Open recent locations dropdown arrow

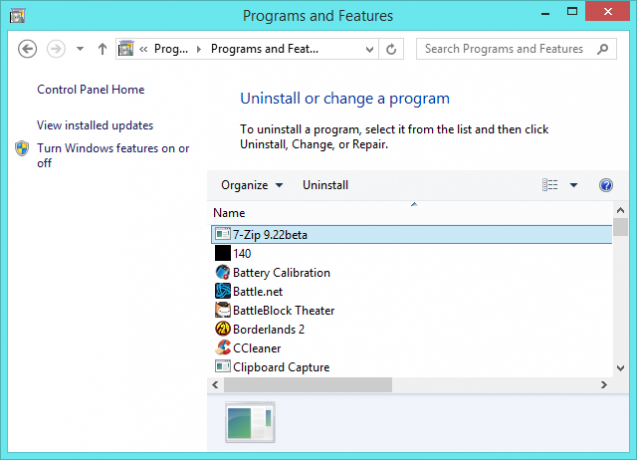click(x=80, y=49)
